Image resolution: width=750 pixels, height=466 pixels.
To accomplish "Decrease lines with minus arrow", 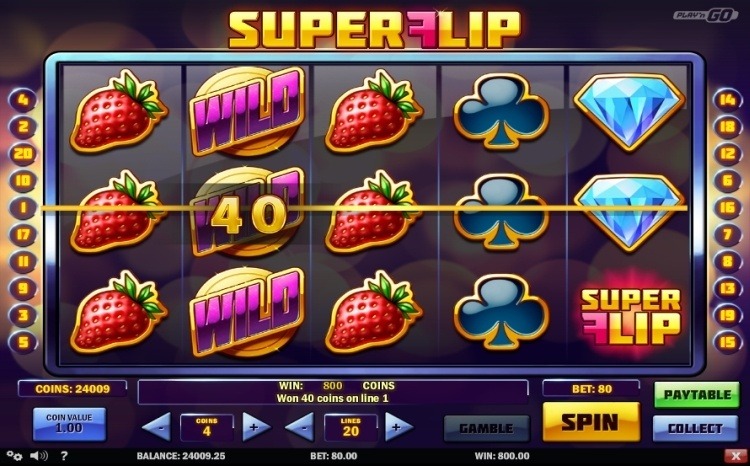I will pos(300,427).
